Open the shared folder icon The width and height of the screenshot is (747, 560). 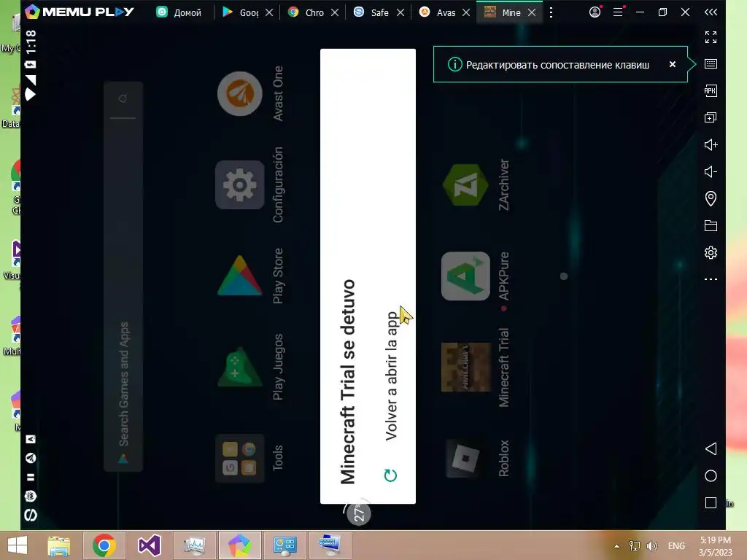[711, 226]
